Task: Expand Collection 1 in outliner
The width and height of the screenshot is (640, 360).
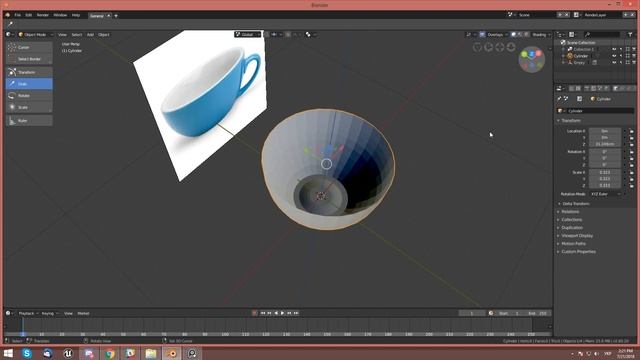Action: click(x=563, y=49)
